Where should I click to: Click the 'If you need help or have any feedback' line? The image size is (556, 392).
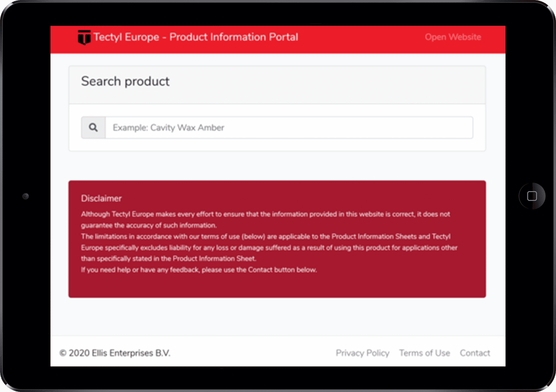point(199,270)
